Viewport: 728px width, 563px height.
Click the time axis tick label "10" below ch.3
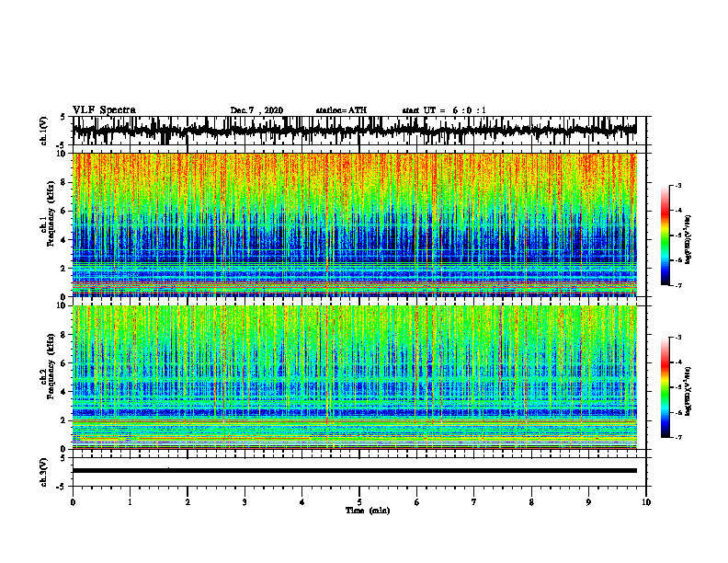click(646, 502)
